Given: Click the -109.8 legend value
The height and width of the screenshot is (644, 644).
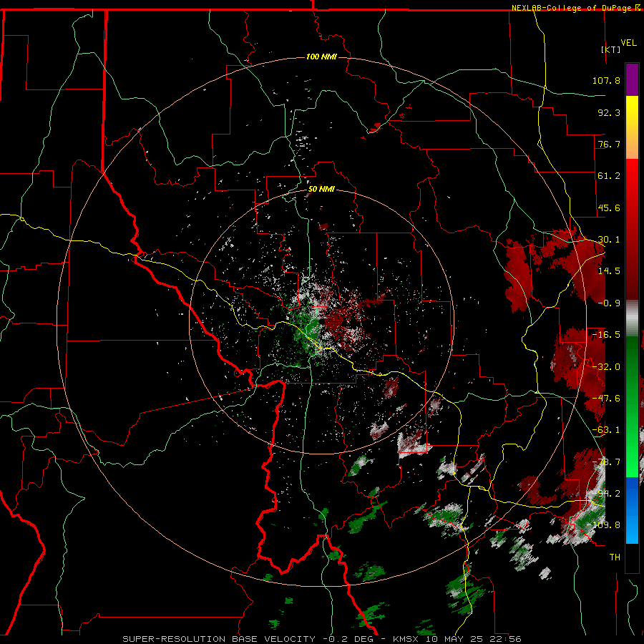Looking at the screenshot, I should click(x=604, y=525).
